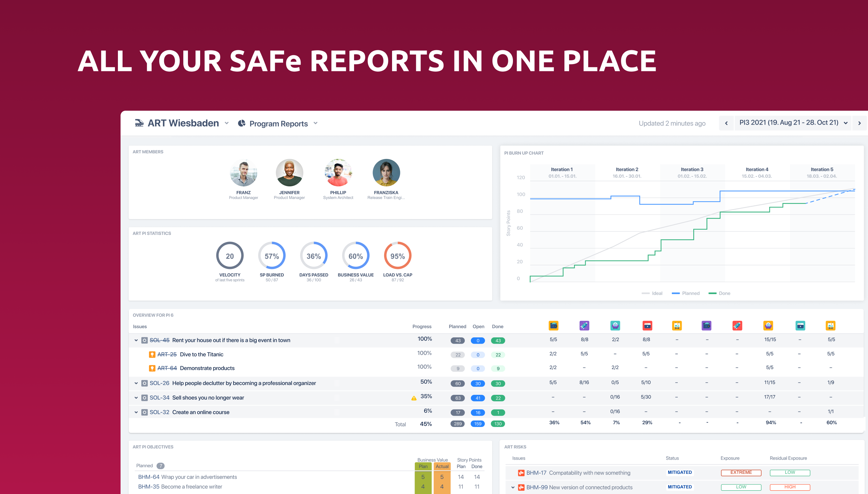Expand the SOL-26 issue row

(x=136, y=383)
